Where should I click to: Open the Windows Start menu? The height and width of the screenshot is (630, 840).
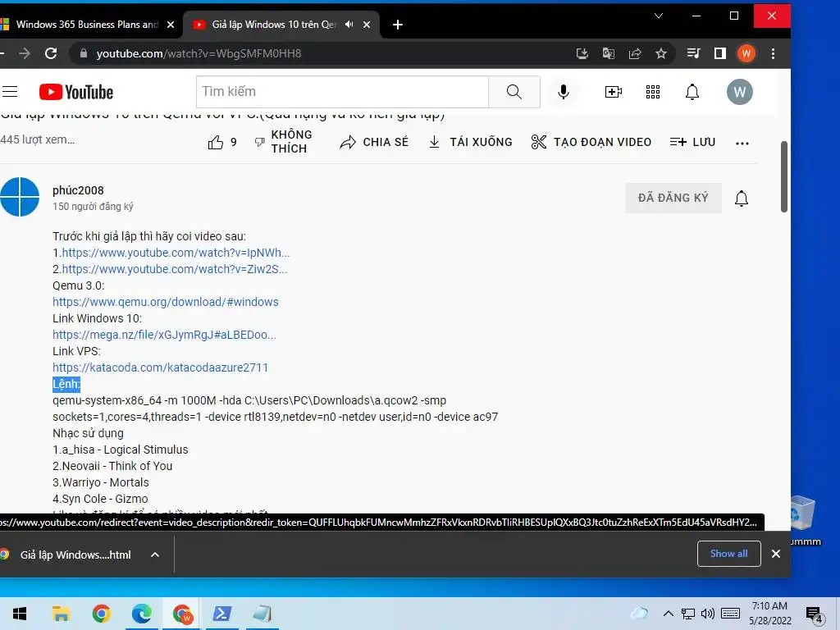(20, 614)
